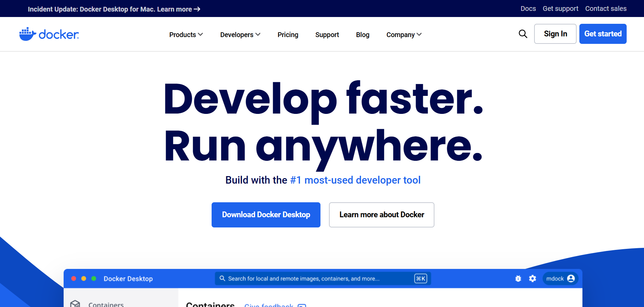The width and height of the screenshot is (644, 307).
Task: Click the Sign In button
Action: (x=555, y=34)
